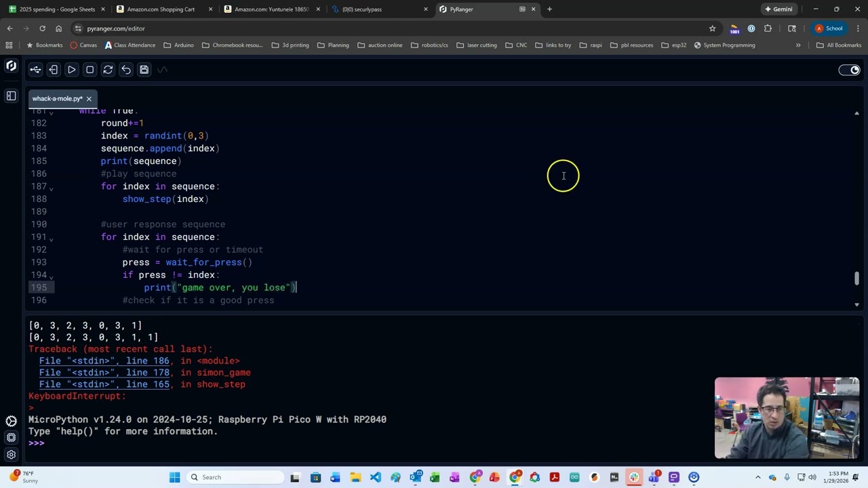Viewport: 868px width, 488px height.
Task: Click the USB connect device icon
Action: click(35, 70)
